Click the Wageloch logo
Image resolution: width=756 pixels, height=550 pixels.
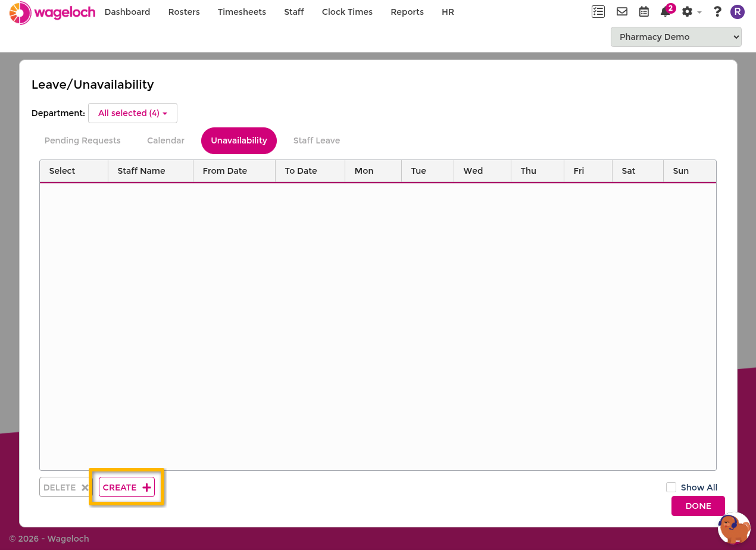pyautogui.click(x=52, y=12)
